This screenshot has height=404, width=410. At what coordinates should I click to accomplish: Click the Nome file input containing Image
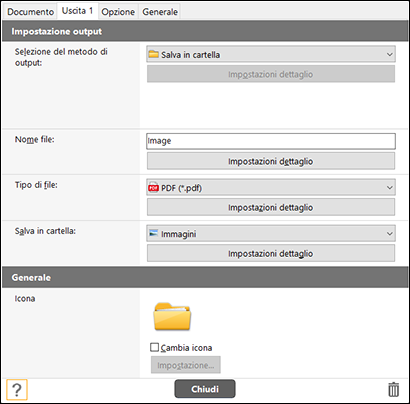[271, 141]
